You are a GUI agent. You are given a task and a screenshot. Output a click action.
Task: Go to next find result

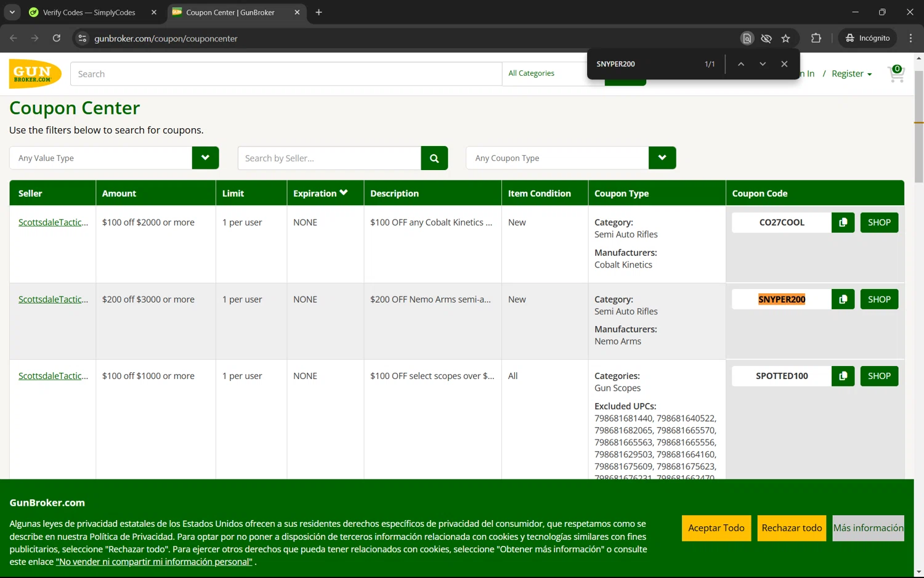coord(763,64)
